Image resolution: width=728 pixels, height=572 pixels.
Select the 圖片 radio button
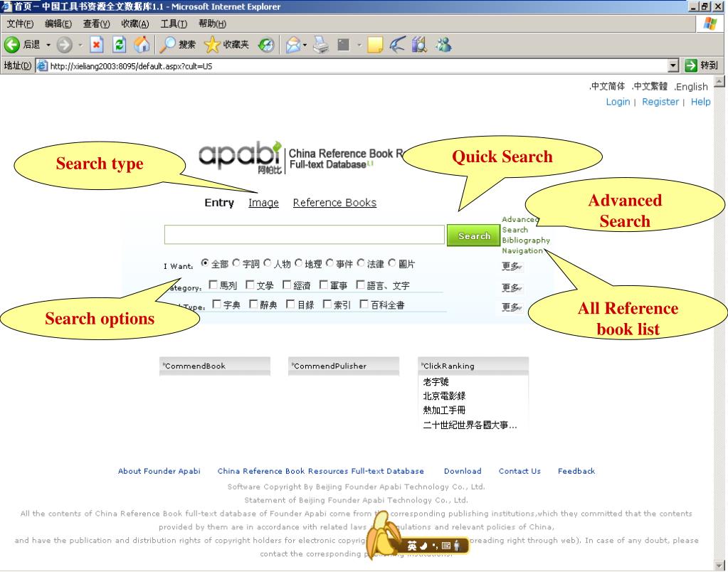click(392, 263)
